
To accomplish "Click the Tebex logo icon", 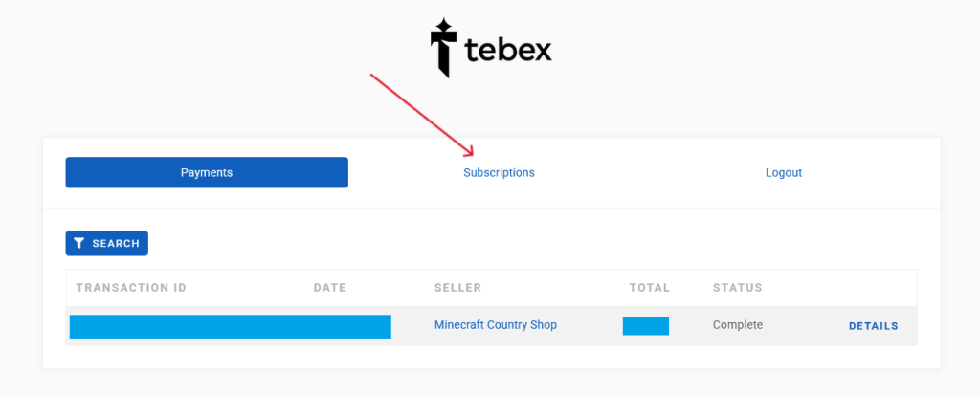I will tap(442, 47).
